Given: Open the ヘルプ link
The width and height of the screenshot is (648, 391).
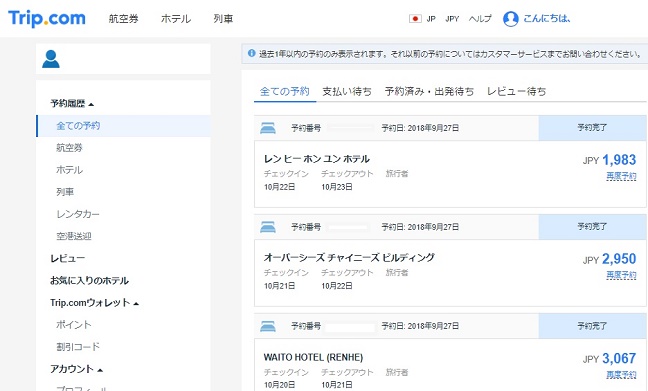Looking at the screenshot, I should [x=480, y=19].
